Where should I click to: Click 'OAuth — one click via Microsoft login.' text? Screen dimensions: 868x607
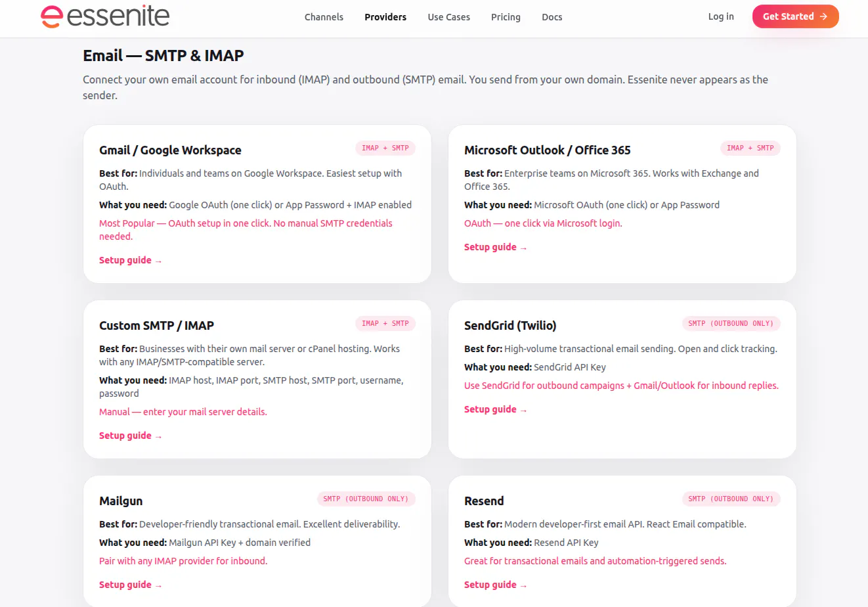543,223
